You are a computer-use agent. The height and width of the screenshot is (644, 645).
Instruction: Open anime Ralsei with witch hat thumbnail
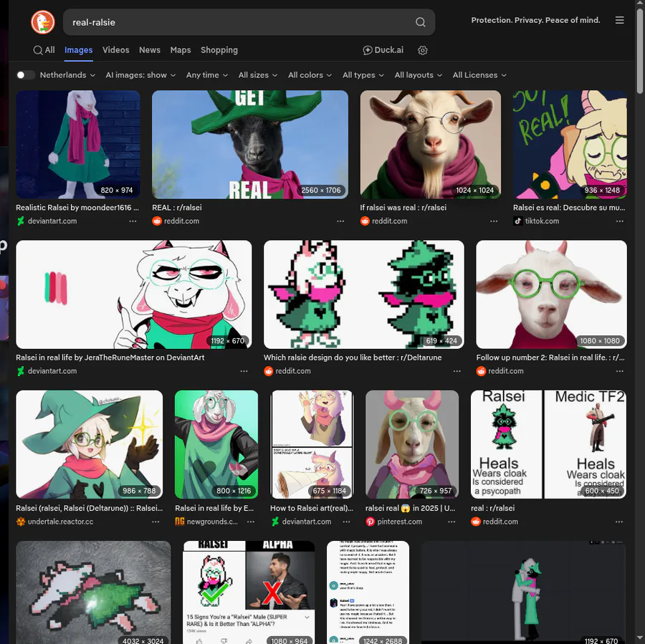point(90,445)
